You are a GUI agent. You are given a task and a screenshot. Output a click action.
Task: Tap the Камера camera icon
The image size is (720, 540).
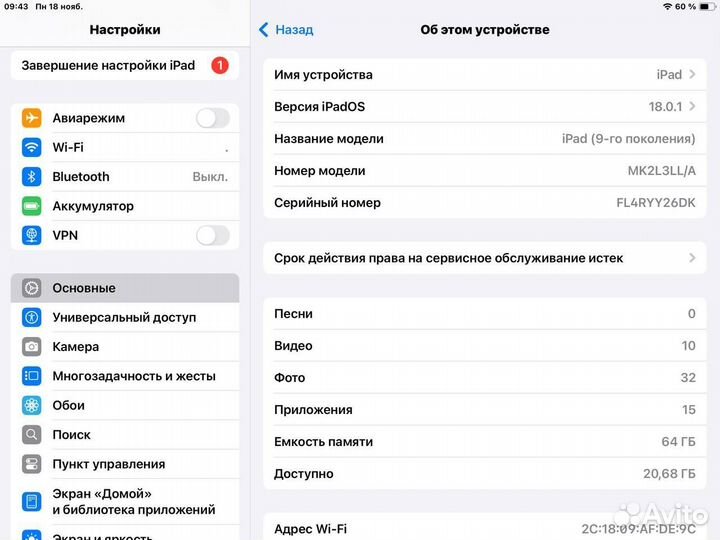pyautogui.click(x=32, y=347)
